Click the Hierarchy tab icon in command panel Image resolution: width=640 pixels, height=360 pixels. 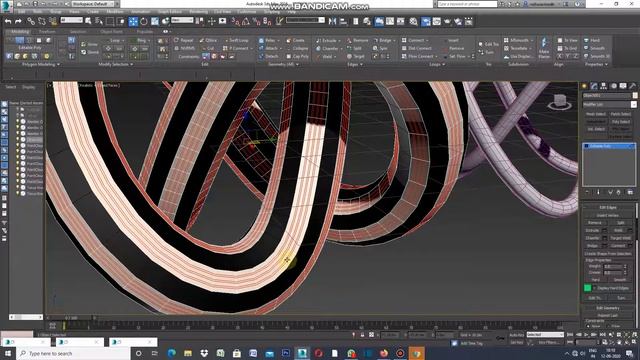(x=604, y=86)
